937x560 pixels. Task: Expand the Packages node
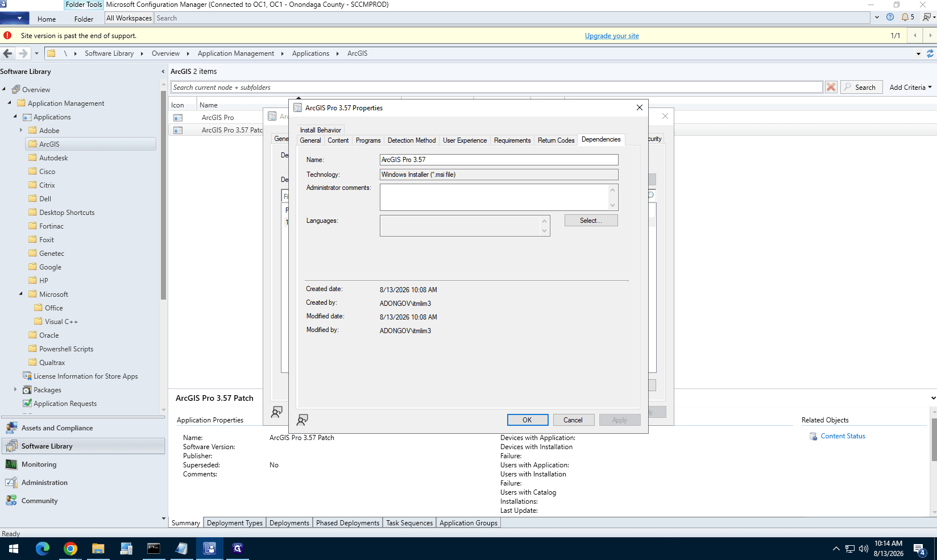coord(15,389)
